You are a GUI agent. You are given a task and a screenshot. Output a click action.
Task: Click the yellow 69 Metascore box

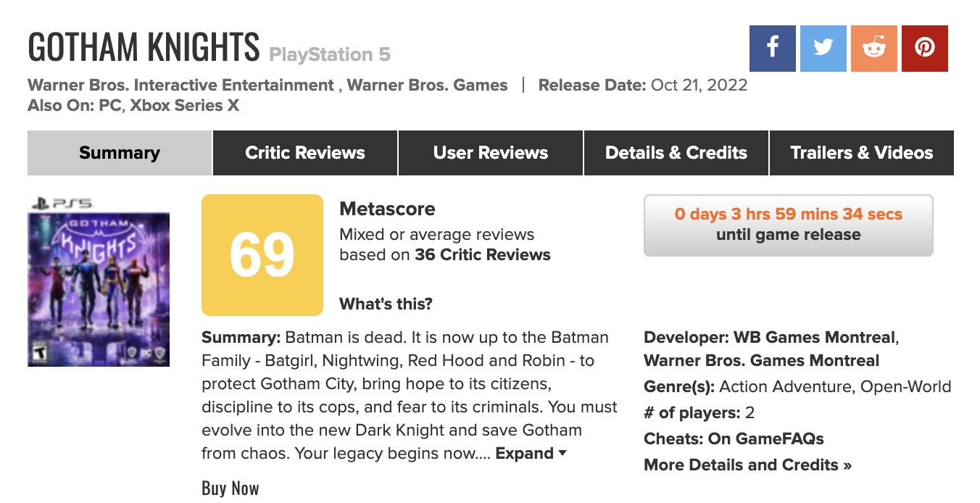[262, 255]
